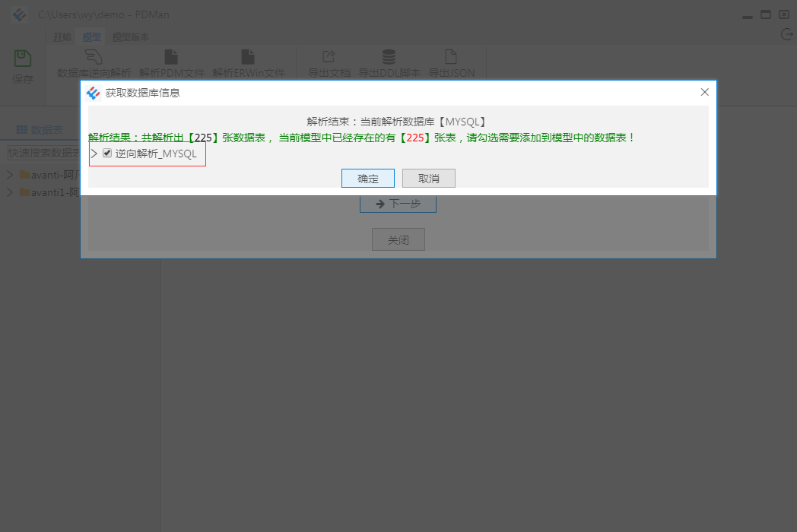The image size is (797, 532).
Task: Select the avanti1-阿 folder item
Action: 49,192
